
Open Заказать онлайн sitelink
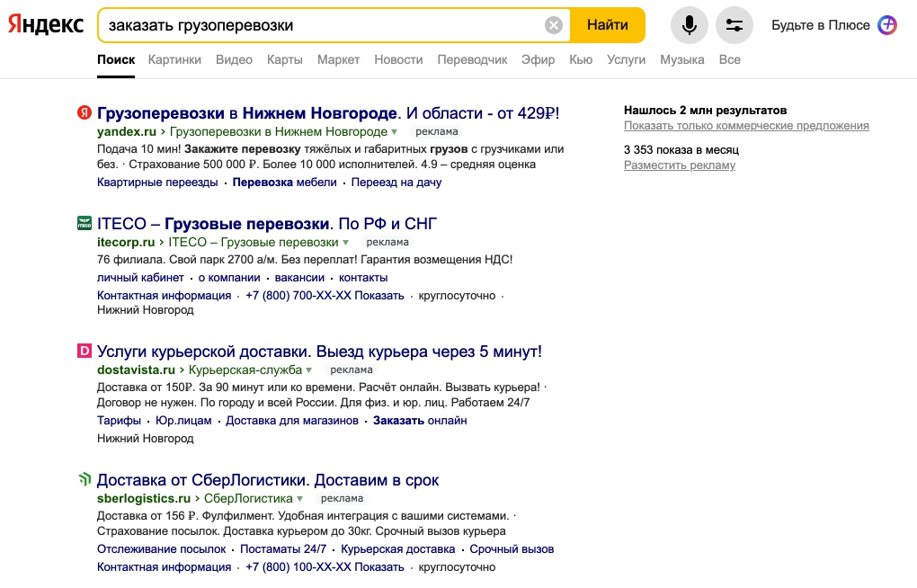click(420, 420)
